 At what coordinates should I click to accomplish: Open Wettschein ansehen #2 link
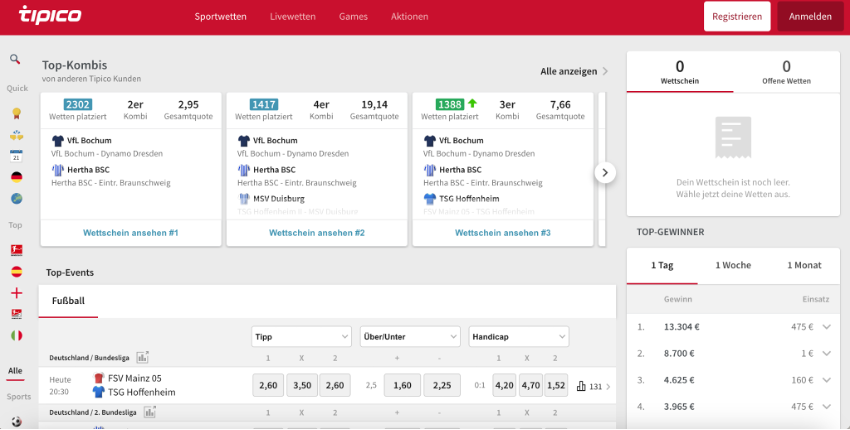click(317, 232)
